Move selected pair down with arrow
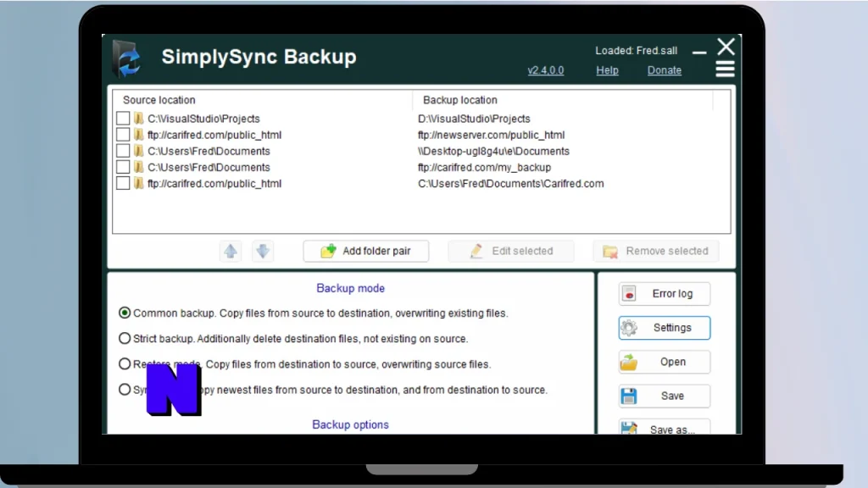The image size is (868, 488). (x=263, y=251)
